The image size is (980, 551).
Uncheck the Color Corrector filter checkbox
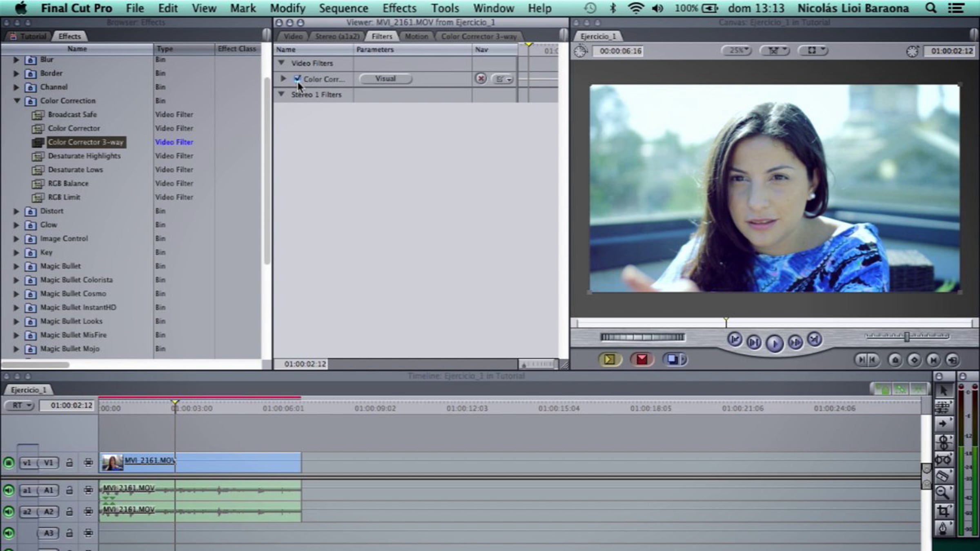point(297,78)
